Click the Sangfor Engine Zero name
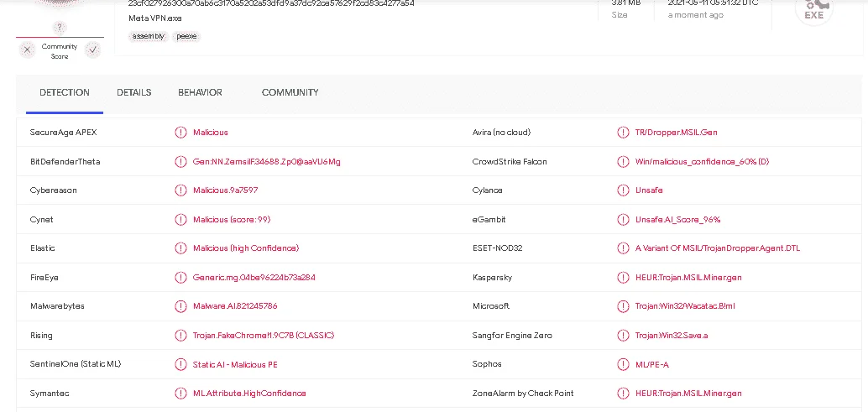The width and height of the screenshot is (868, 412). tap(512, 336)
